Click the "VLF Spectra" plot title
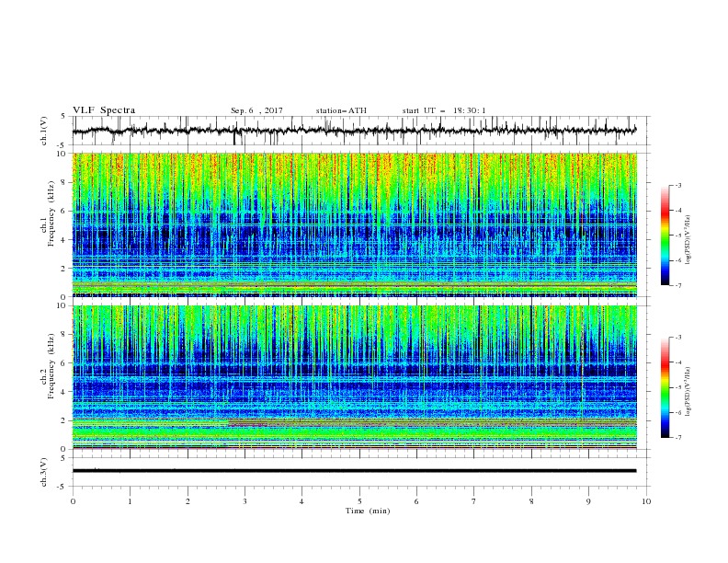This screenshot has height=563, width=728. tap(104, 110)
